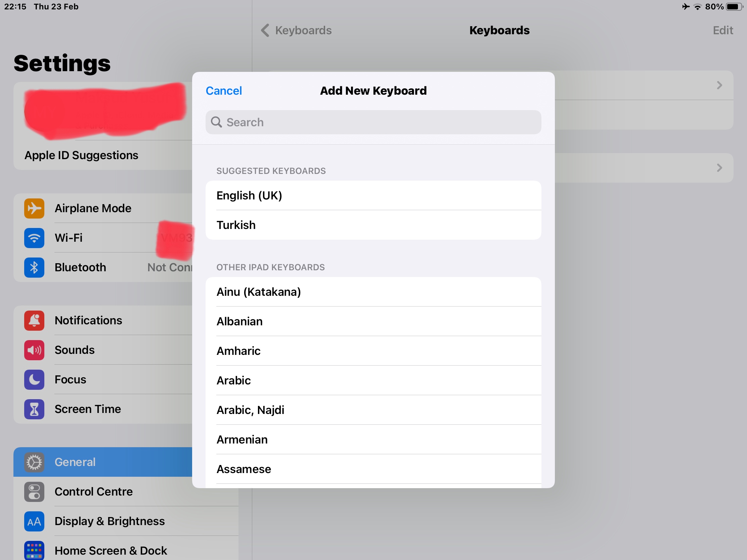
Task: Click the red Notifications bell icon
Action: [34, 320]
